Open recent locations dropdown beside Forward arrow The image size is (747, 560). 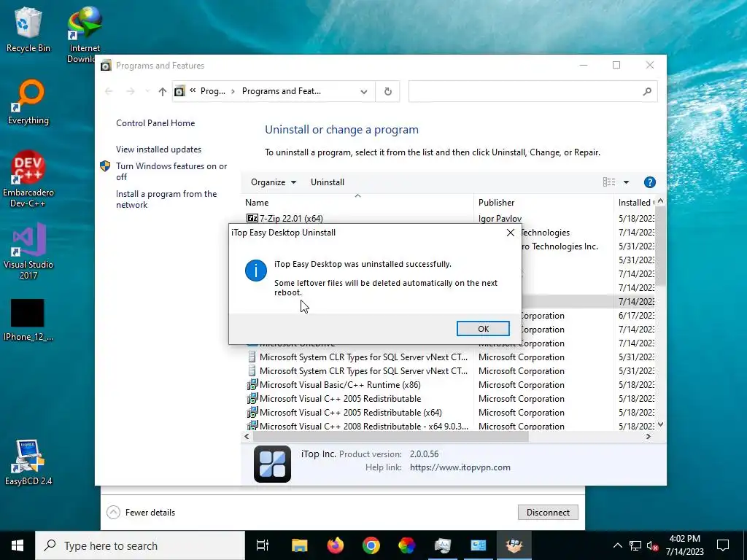(x=147, y=91)
